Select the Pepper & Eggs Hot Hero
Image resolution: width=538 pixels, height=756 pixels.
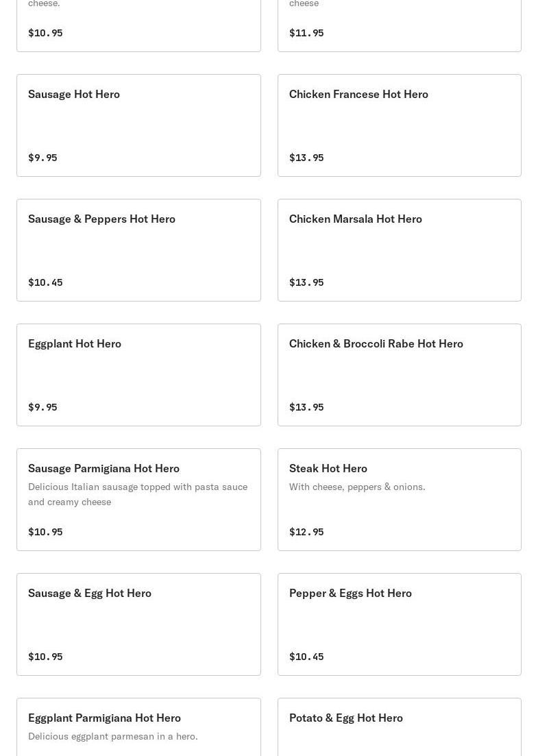coord(399,624)
